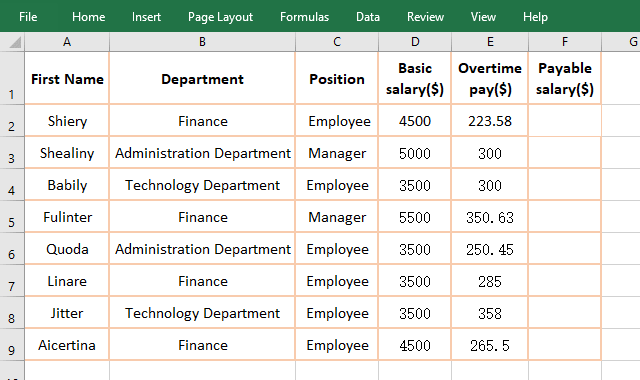Screen dimensions: 640x380
Task: Select row 8 header
Action: [12, 313]
